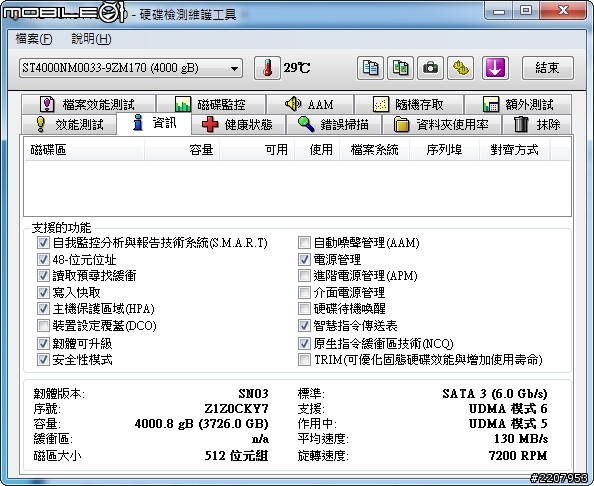Viewport: 594px width, 486px height.
Task: Sort by the 容量 column header
Action: coord(182,150)
